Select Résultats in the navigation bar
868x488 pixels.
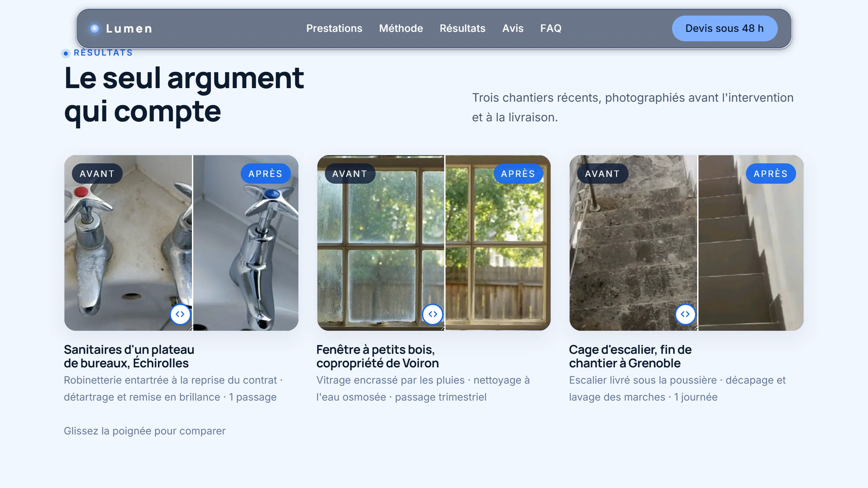[x=462, y=28]
